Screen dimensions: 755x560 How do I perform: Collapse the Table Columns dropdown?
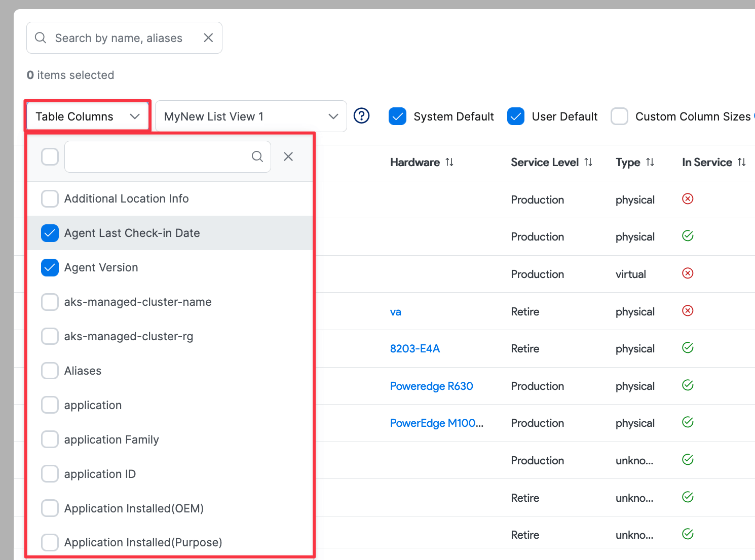[x=88, y=116]
